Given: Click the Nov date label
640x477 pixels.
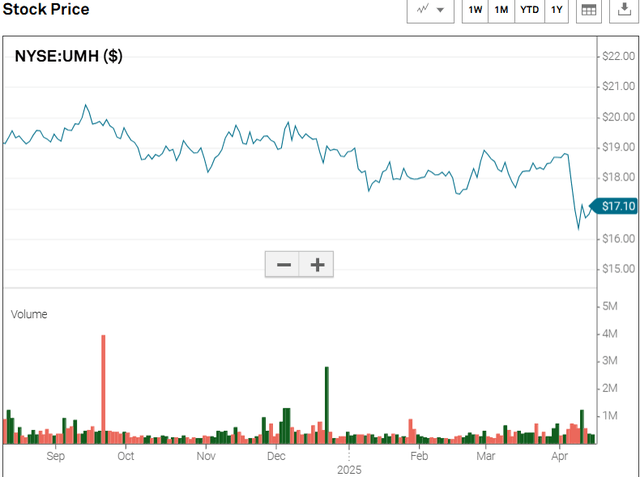Looking at the screenshot, I should [x=206, y=456].
